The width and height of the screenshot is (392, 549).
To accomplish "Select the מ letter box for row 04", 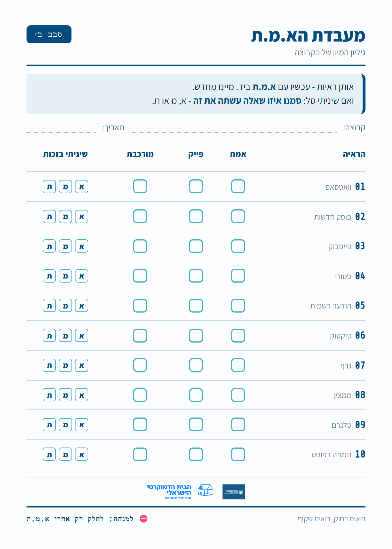I will pyautogui.click(x=65, y=276).
